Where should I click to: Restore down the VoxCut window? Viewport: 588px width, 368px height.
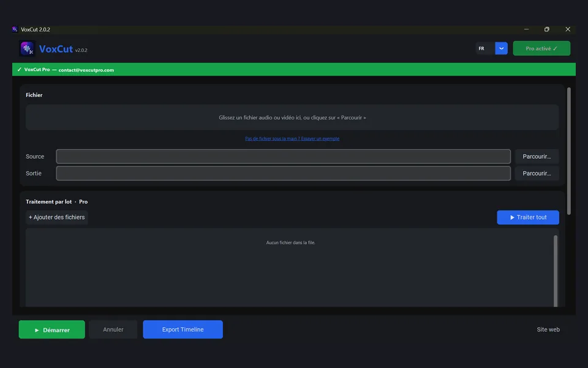coord(547,29)
